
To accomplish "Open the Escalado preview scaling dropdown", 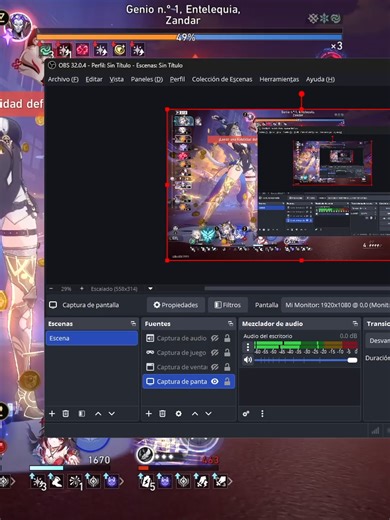I will tap(150, 289).
